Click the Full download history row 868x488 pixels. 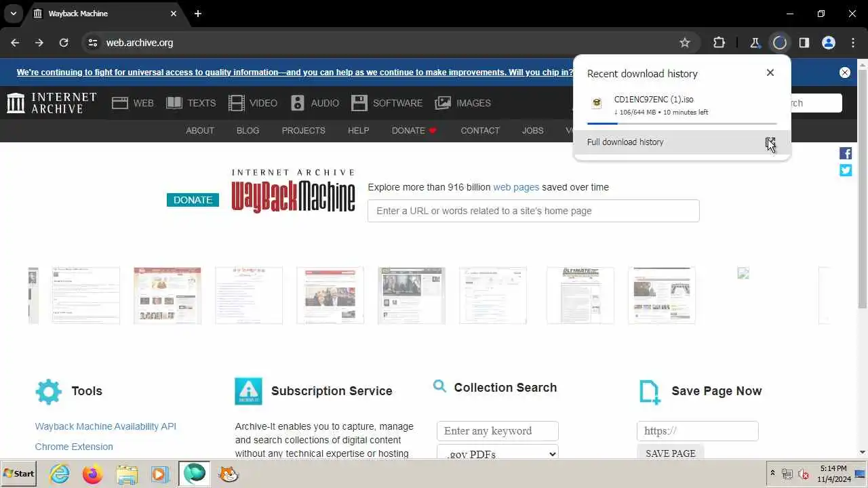tap(682, 142)
